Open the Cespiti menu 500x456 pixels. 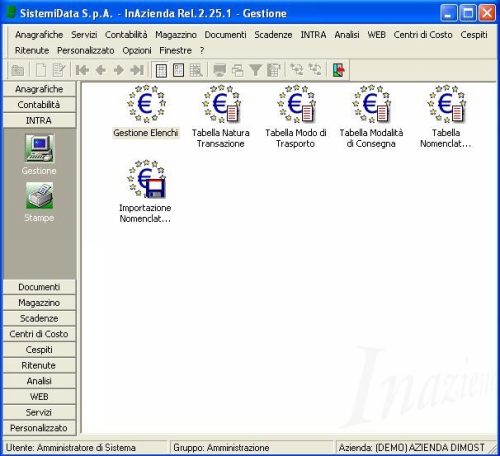coord(474,35)
